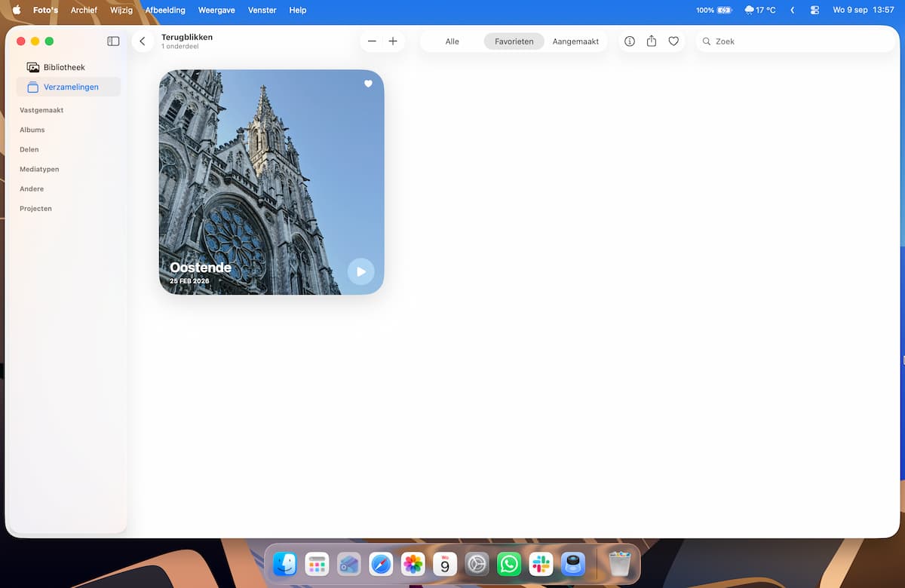Image resolution: width=905 pixels, height=588 pixels.
Task: Open the Weergave menu
Action: (x=216, y=10)
